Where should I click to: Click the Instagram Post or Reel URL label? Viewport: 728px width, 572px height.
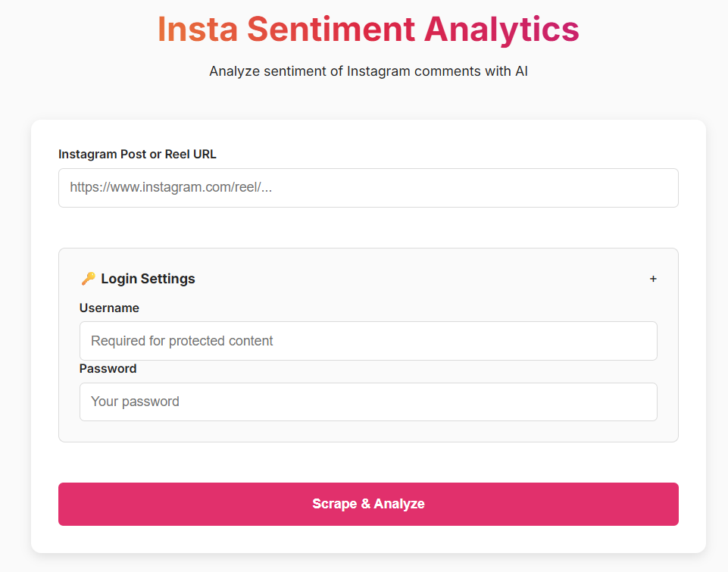tap(137, 154)
